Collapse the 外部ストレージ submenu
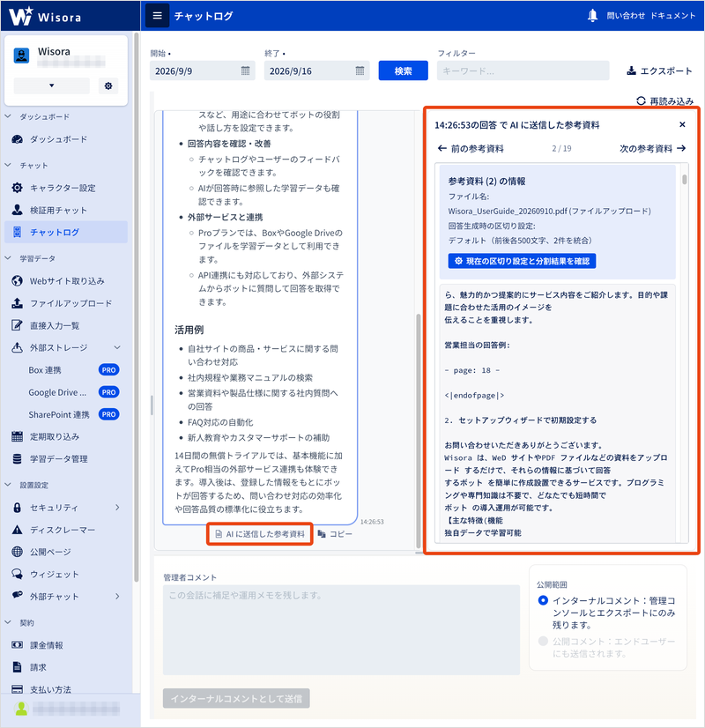This screenshot has height=728, width=705. point(117,347)
